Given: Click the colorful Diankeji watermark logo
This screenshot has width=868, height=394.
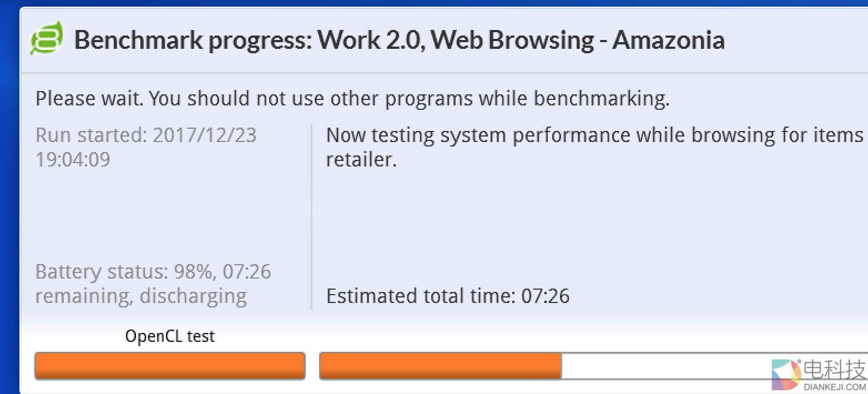Looking at the screenshot, I should click(786, 375).
